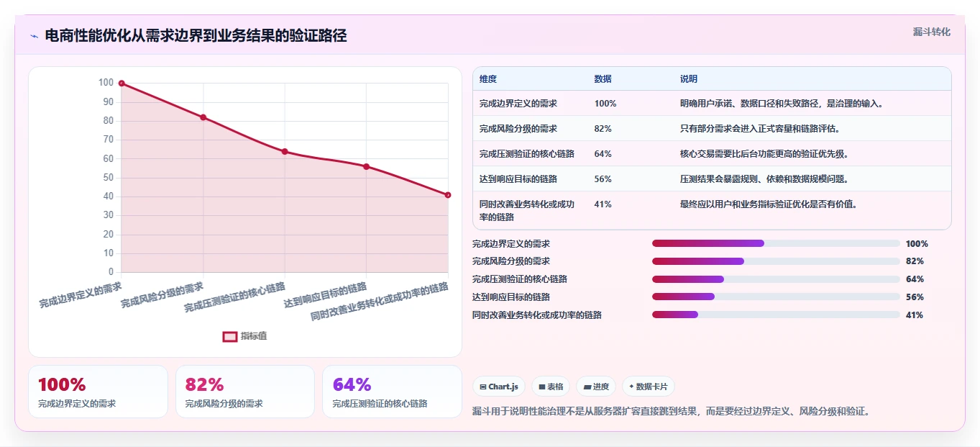Click the 维度 column header
Image resolution: width=980 pixels, height=447 pixels.
[x=488, y=79]
